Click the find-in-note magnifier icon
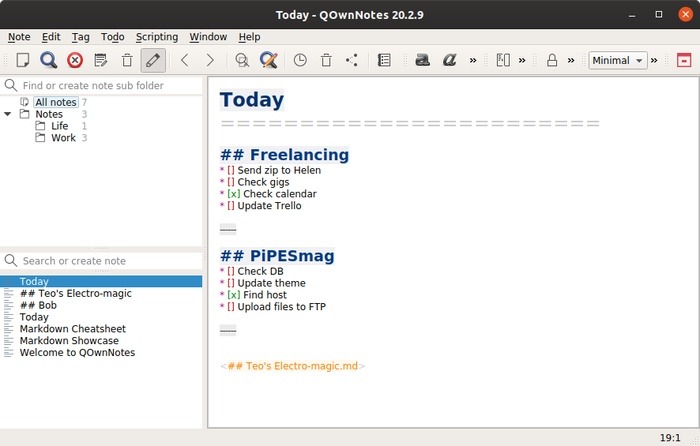The height and width of the screenshot is (446, 700). [242, 60]
